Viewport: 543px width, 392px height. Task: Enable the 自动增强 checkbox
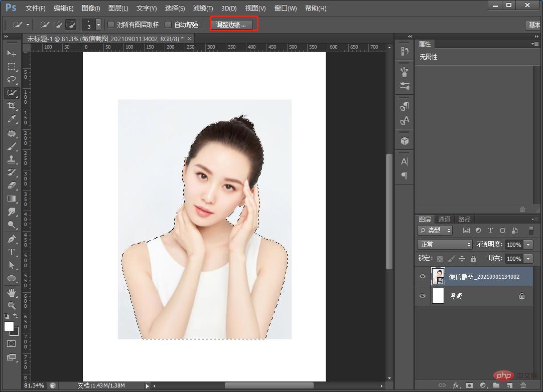tap(168, 24)
